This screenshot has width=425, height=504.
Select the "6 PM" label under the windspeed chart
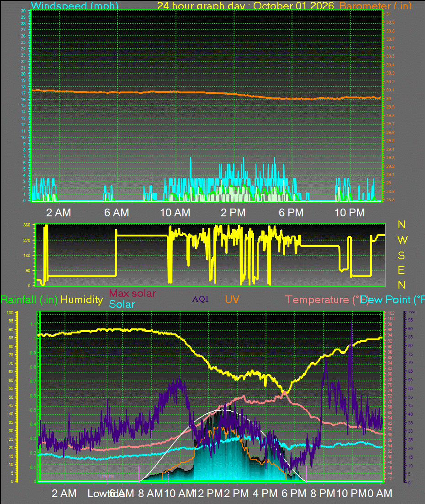click(291, 213)
